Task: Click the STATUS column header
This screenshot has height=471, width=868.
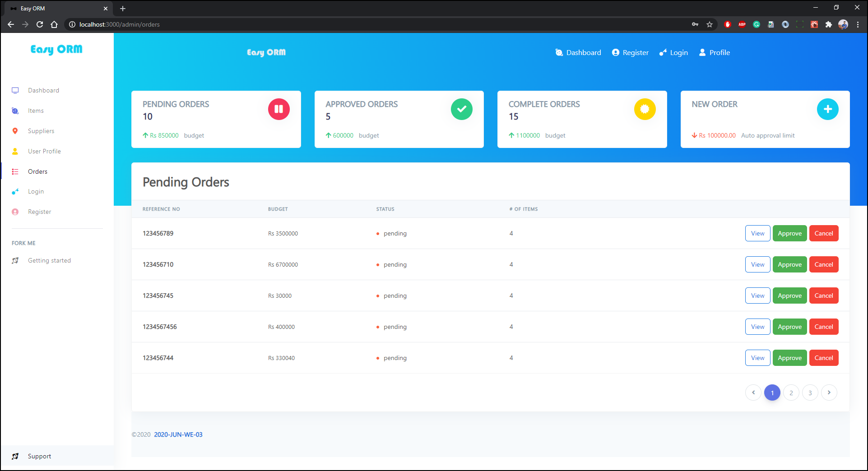Action: pos(385,209)
